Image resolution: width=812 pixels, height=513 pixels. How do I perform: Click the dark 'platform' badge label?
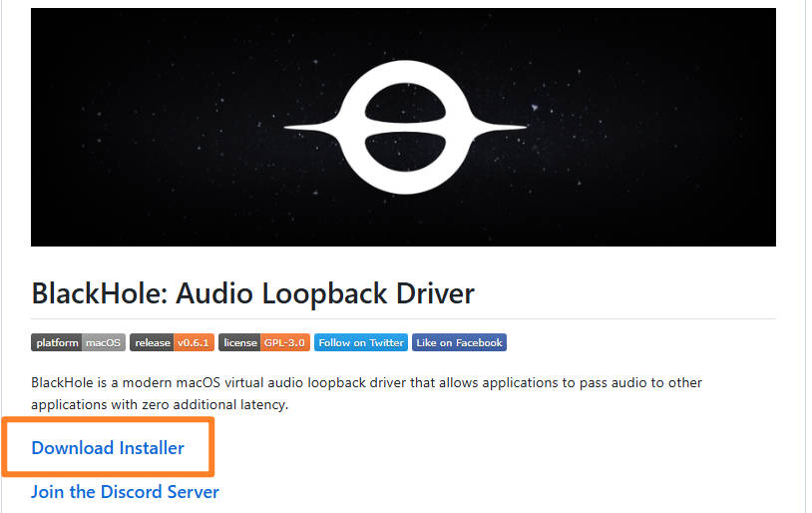57,342
